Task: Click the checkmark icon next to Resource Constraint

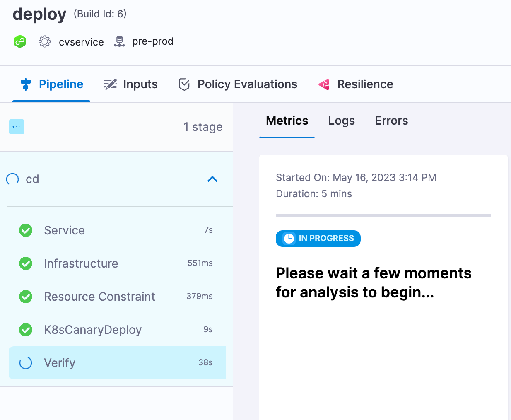Action: pyautogui.click(x=25, y=297)
